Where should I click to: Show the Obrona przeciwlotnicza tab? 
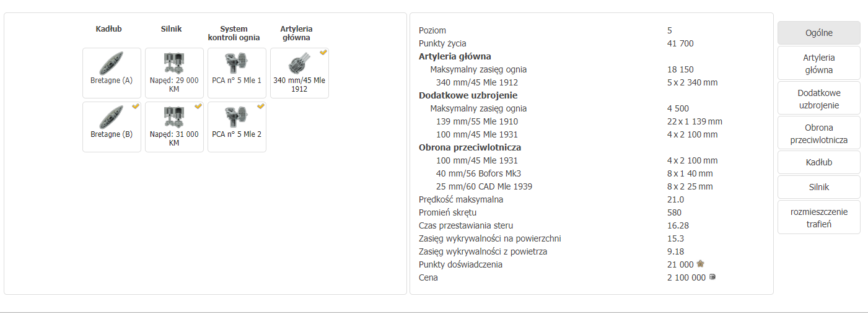(818, 133)
